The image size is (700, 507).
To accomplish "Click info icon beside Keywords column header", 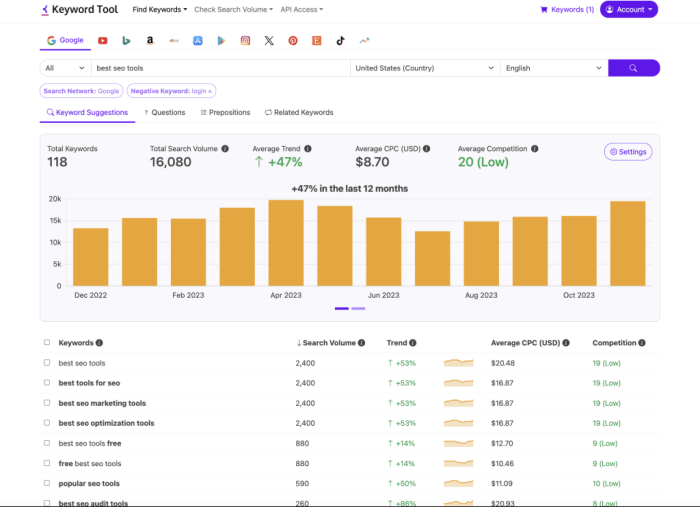I will point(99,343).
